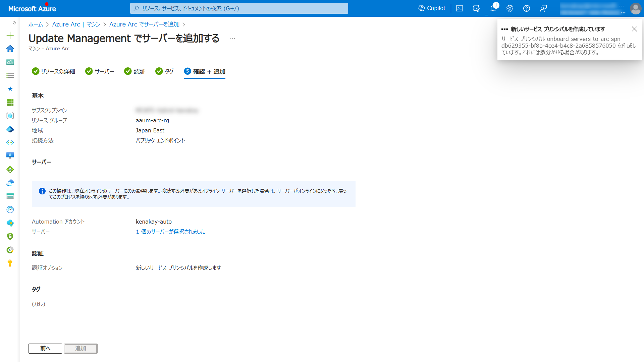Open Cost Management green circle icon
This screenshot has height=362, width=644.
click(x=10, y=250)
